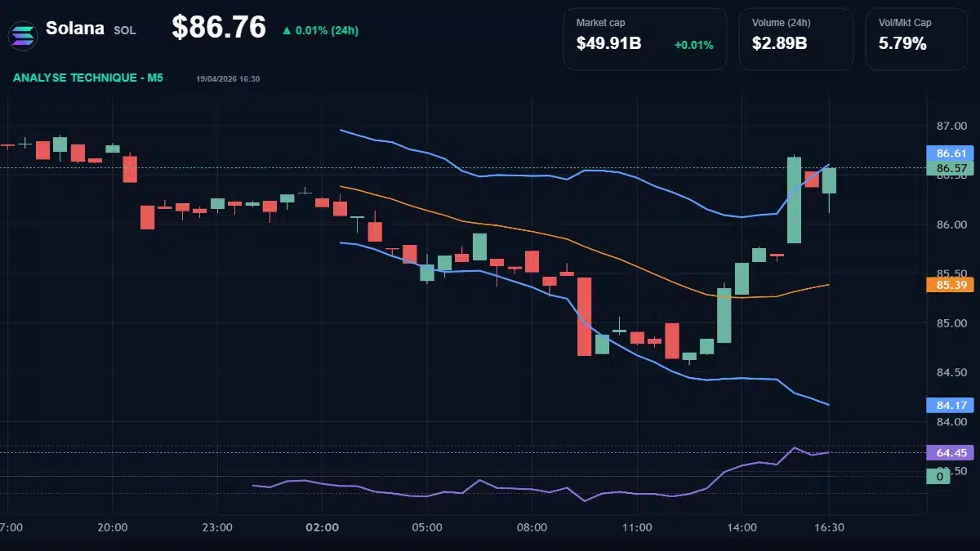Click the Solana logo icon
This screenshot has width=980, height=551.
click(x=22, y=35)
